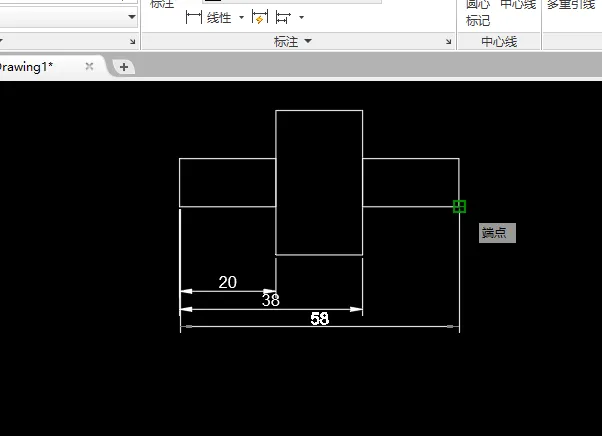
Task: Open the dropdown arrow after the Continue dimension icon
Action: click(x=301, y=17)
